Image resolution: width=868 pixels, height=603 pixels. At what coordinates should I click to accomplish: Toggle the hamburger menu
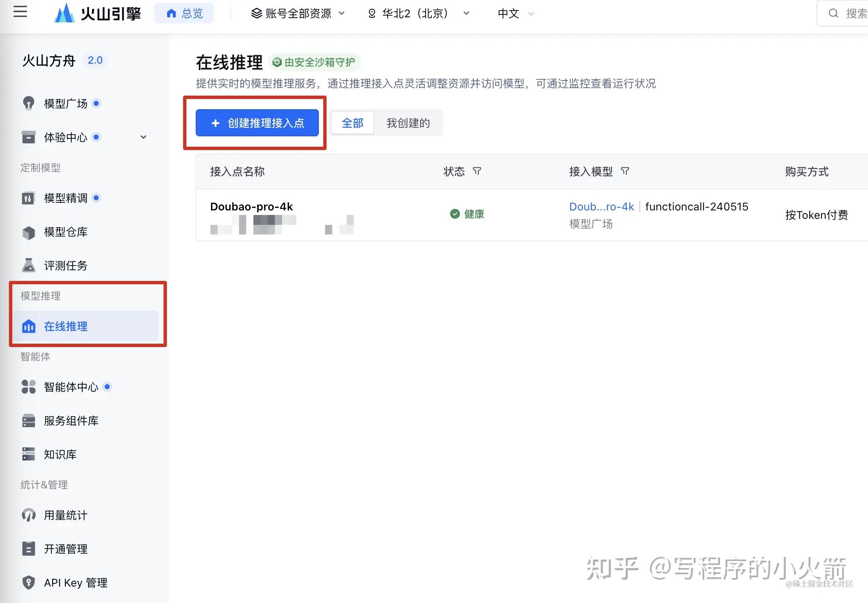pyautogui.click(x=20, y=12)
